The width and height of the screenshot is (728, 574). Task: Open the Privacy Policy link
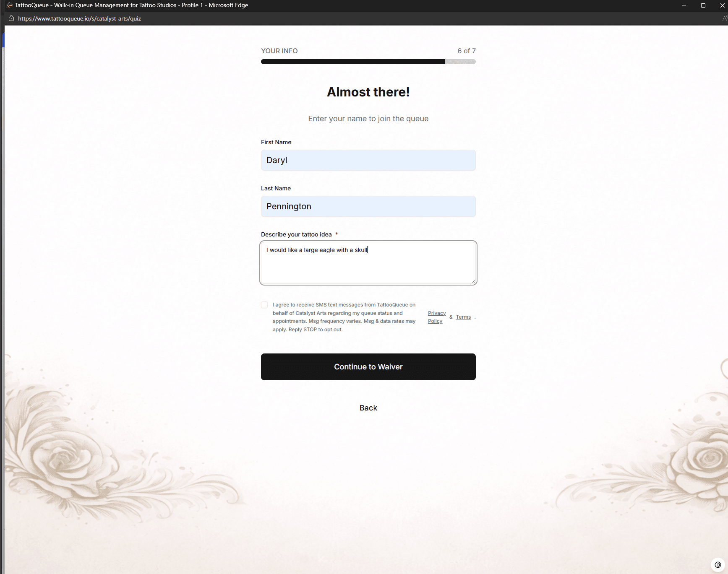[436, 317]
